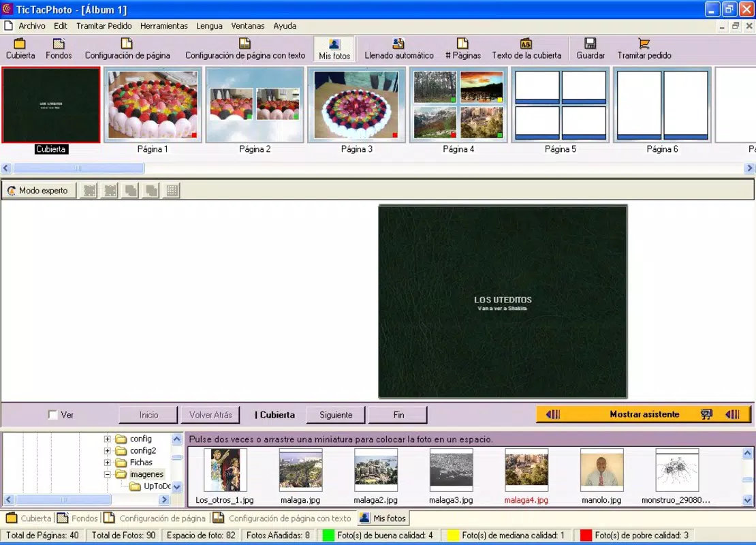Click the Siguiente button
The width and height of the screenshot is (756, 545).
tap(336, 415)
